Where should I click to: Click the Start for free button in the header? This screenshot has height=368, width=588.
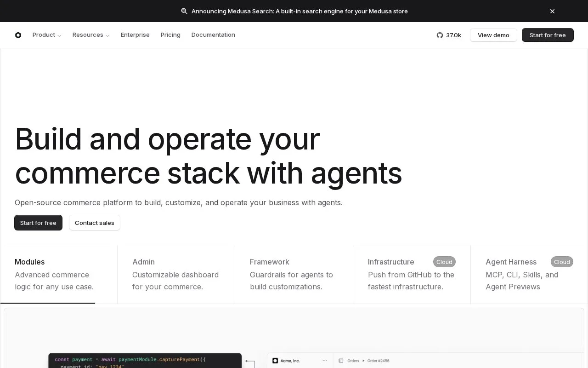pos(548,35)
